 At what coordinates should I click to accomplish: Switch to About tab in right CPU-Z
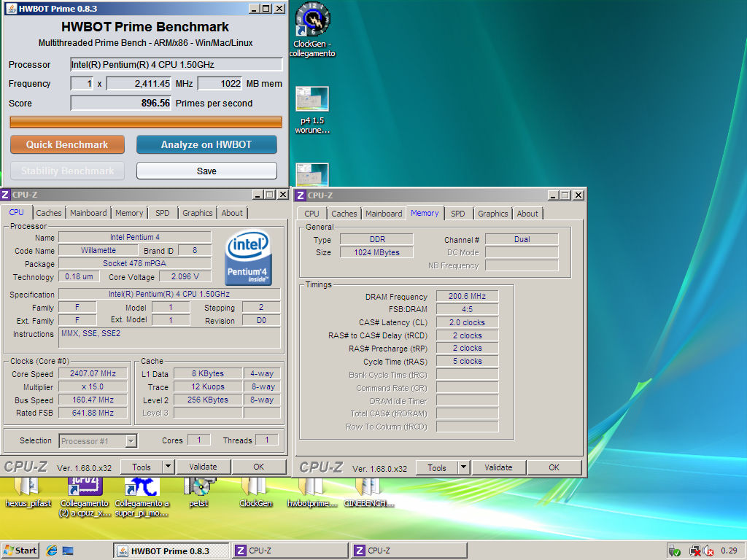click(x=527, y=214)
